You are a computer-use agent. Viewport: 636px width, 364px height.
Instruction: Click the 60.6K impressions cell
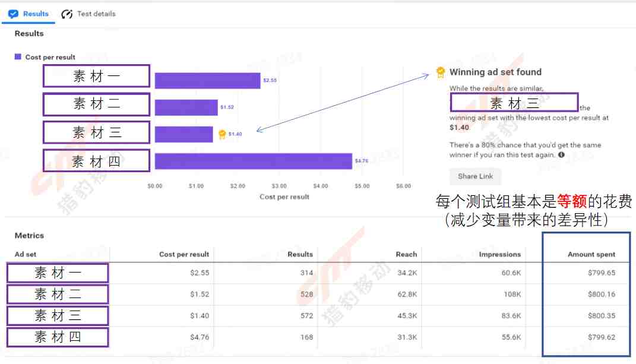point(511,273)
